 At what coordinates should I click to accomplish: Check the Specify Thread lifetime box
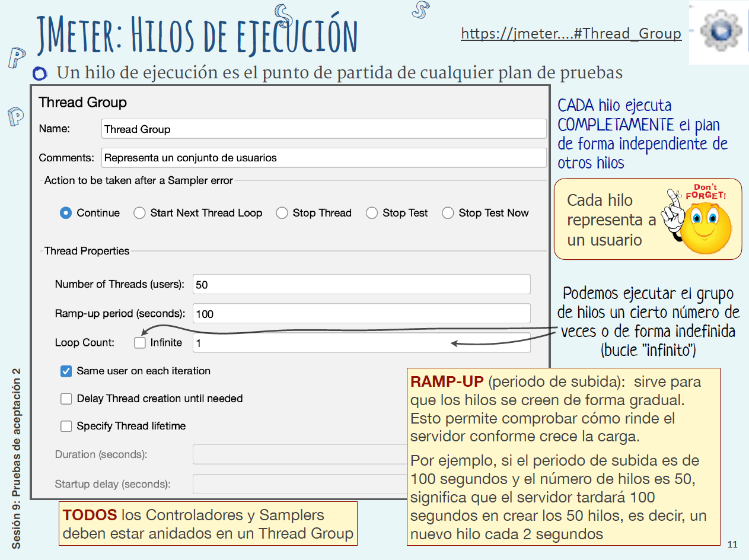pos(66,426)
